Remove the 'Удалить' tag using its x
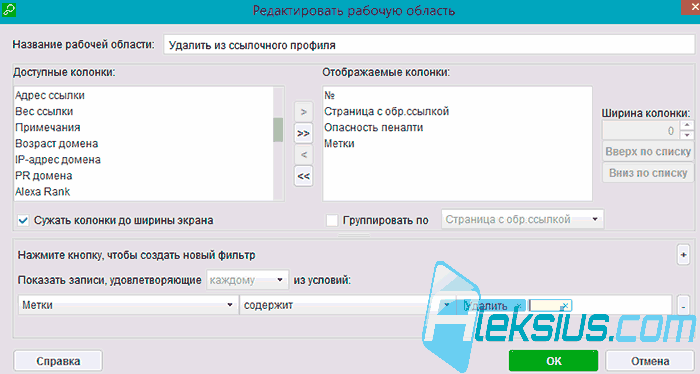The width and height of the screenshot is (700, 374). click(519, 306)
